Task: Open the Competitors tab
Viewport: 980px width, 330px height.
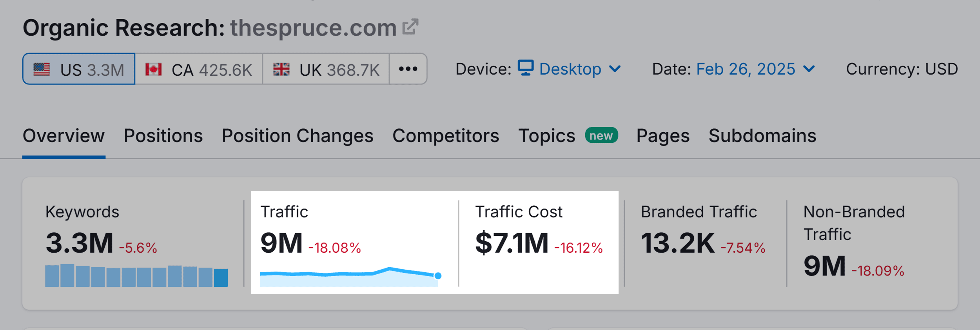Action: pyautogui.click(x=446, y=136)
